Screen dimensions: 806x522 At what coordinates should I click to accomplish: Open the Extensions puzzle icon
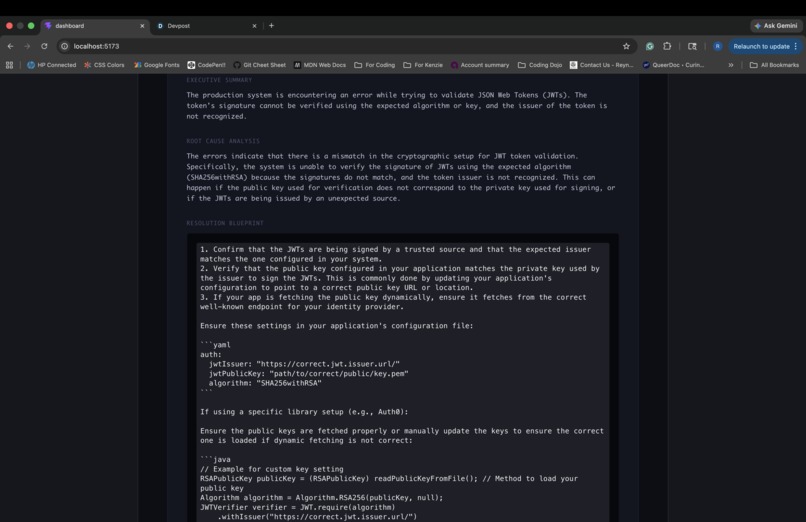point(667,46)
